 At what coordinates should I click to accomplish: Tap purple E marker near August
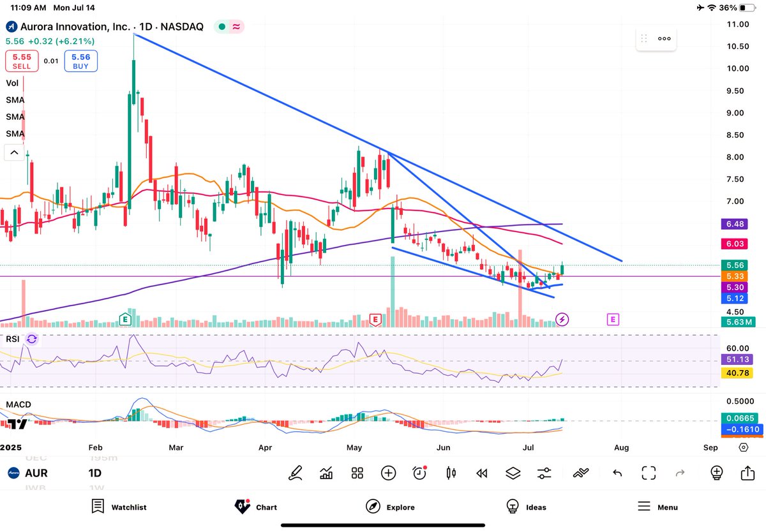coord(613,318)
